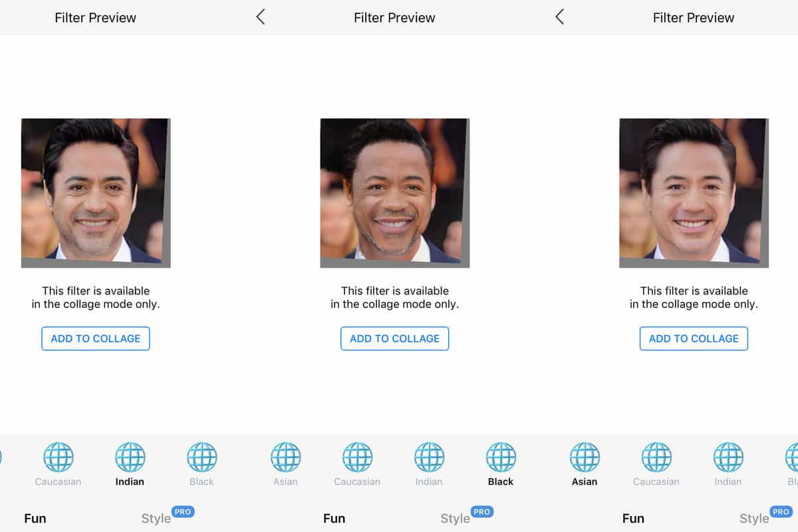This screenshot has height=532, width=798.
Task: Tap the Indian globe icon in left panel
Action: point(130,457)
